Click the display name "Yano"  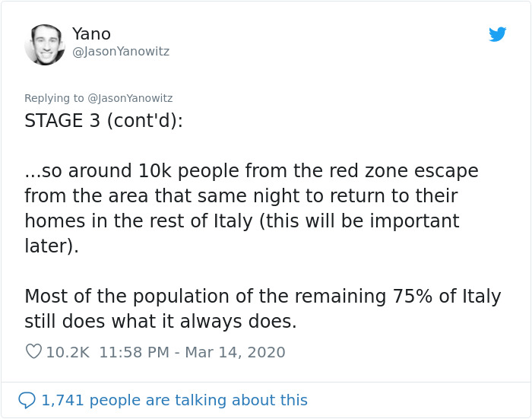91,34
